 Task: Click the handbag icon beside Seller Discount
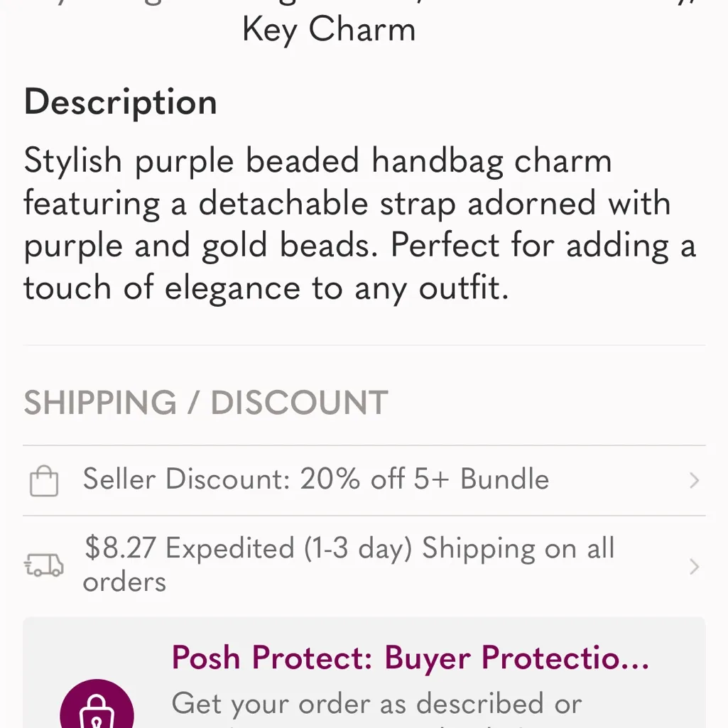coord(44,479)
